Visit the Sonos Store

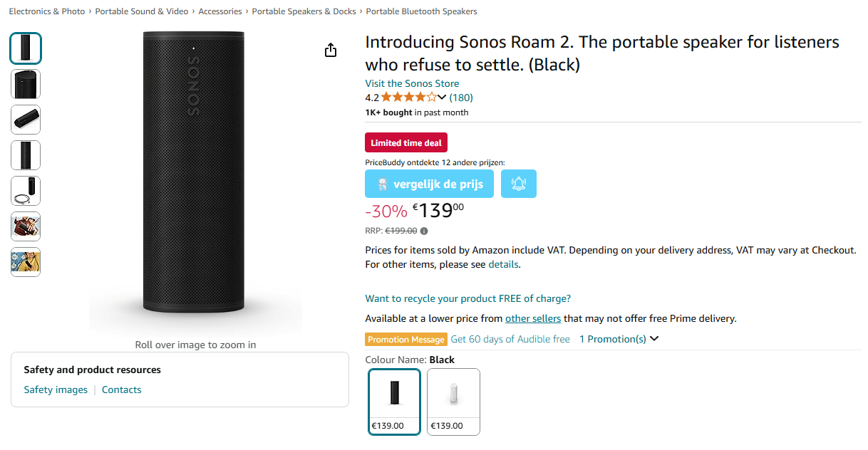[412, 83]
